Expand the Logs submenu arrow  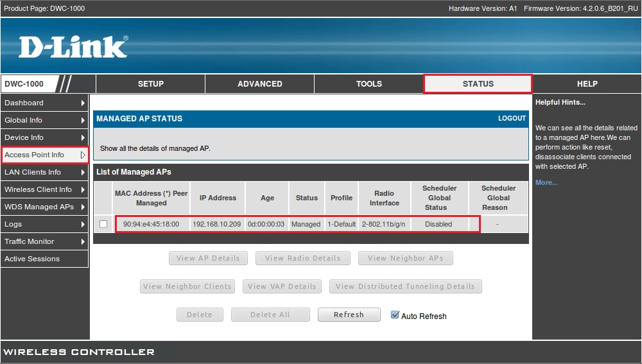coord(83,224)
